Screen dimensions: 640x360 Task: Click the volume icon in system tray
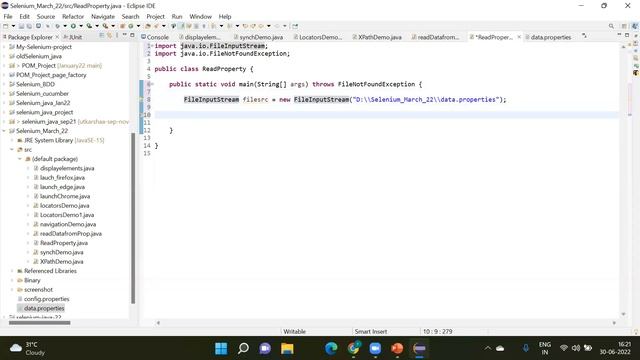(x=576, y=348)
